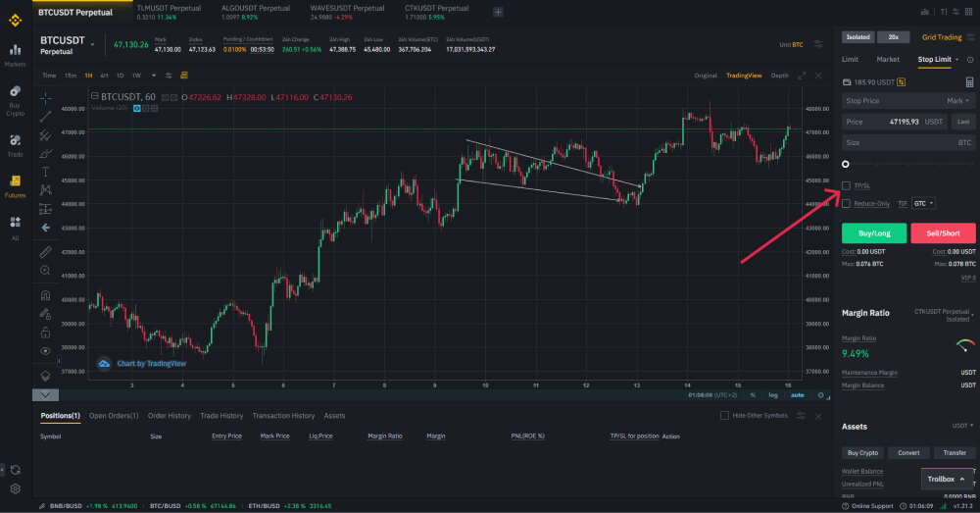Open All in the left sidebar

pos(15,229)
